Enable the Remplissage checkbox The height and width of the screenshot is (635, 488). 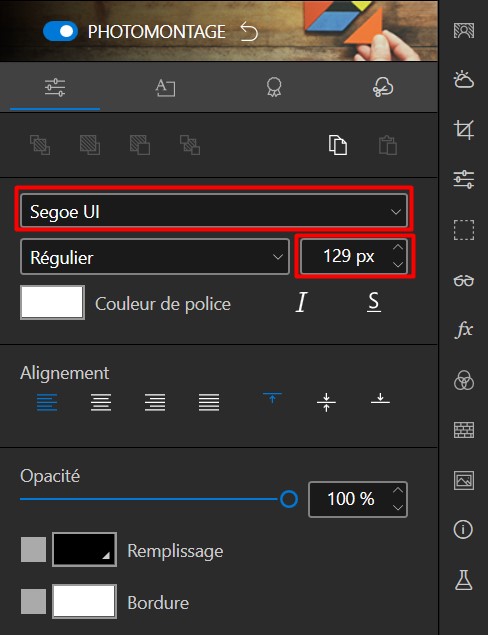[x=33, y=550]
